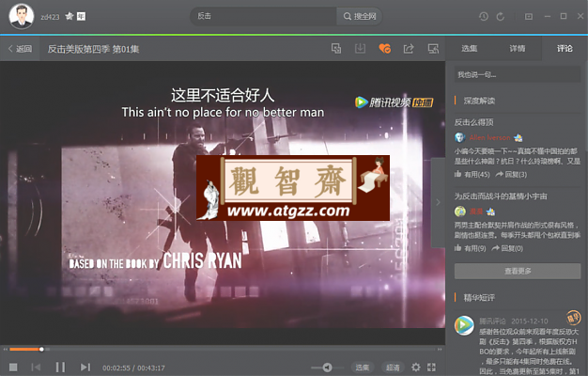Click the bottom 选集 button
588x376 pixels.
(363, 368)
